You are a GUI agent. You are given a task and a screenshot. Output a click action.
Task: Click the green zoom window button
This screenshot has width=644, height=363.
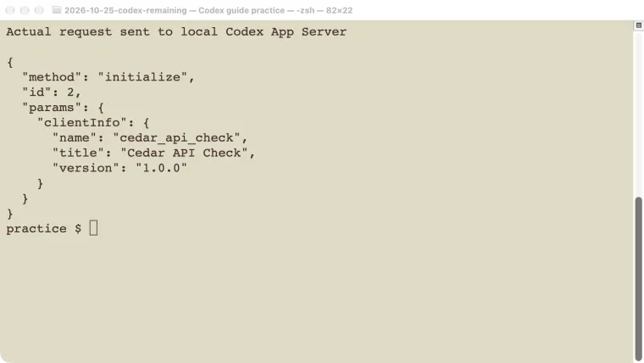pyautogui.click(x=39, y=10)
